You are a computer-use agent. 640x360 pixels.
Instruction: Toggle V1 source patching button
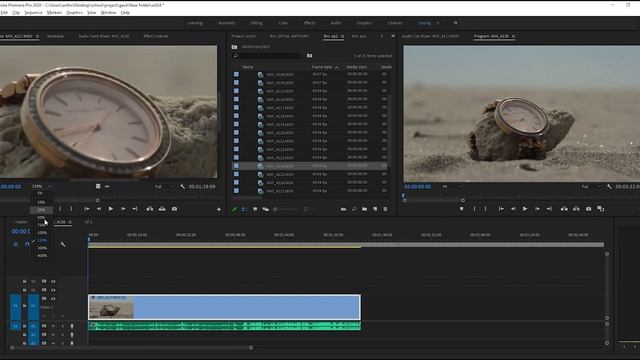[x=15, y=306]
